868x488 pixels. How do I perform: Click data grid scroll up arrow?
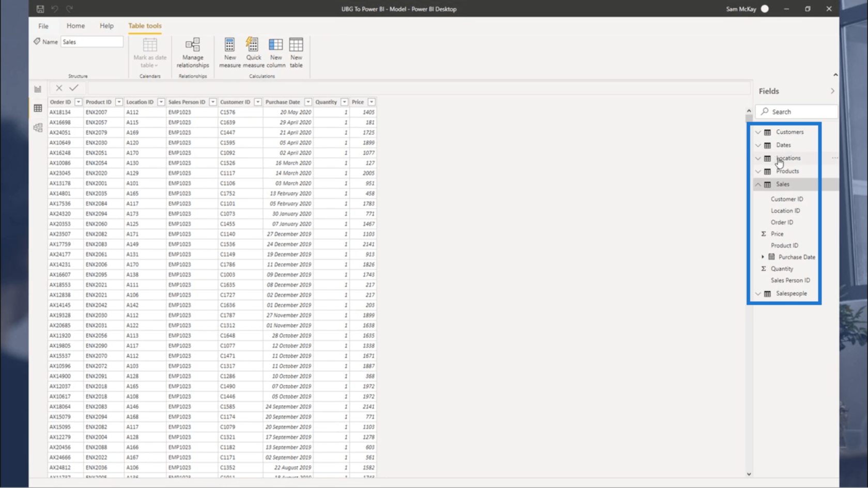[749, 111]
